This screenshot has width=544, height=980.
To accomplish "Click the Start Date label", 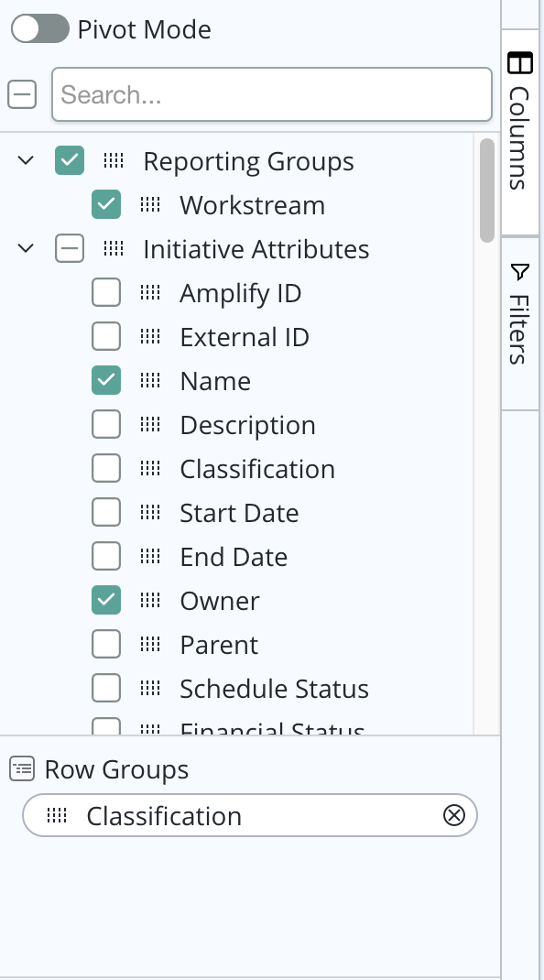I will tap(239, 513).
